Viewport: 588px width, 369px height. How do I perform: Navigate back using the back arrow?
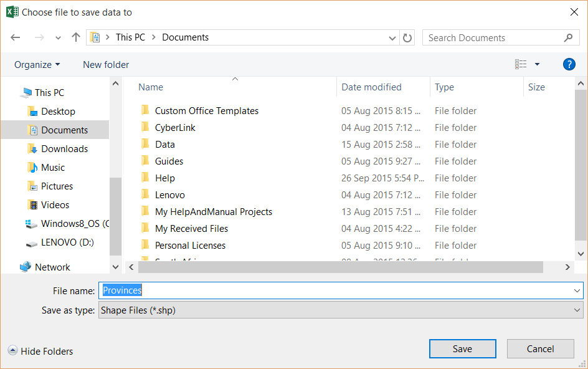15,37
